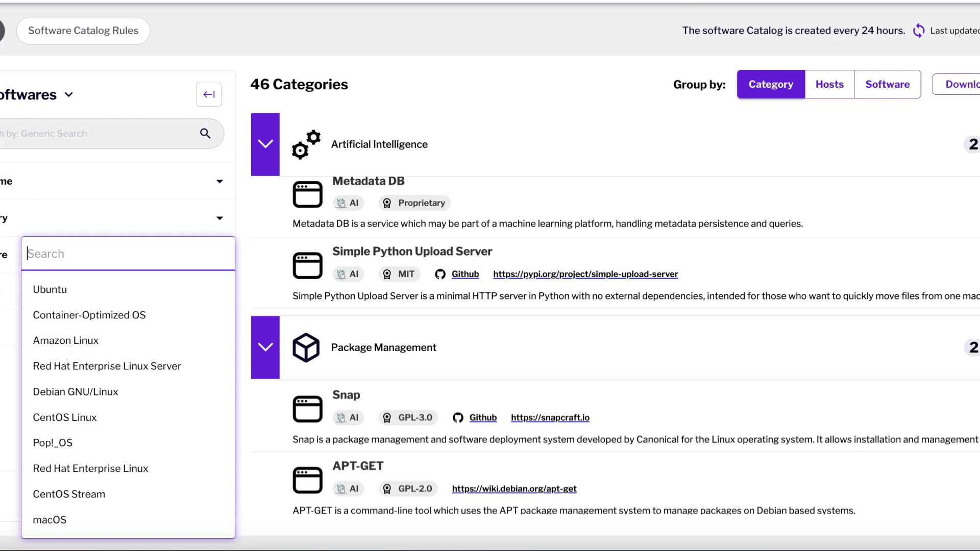The width and height of the screenshot is (980, 551).
Task: Click the Snap package manager icon
Action: click(308, 408)
